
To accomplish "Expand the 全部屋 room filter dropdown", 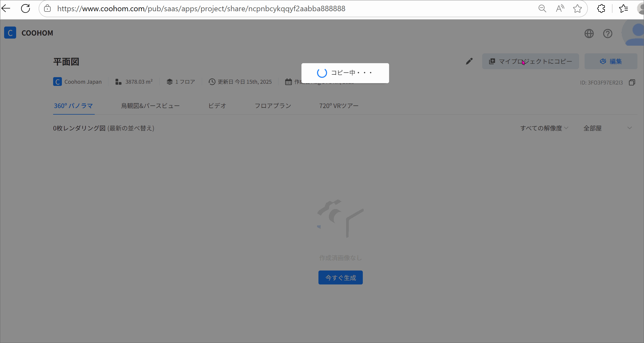I will pyautogui.click(x=608, y=128).
